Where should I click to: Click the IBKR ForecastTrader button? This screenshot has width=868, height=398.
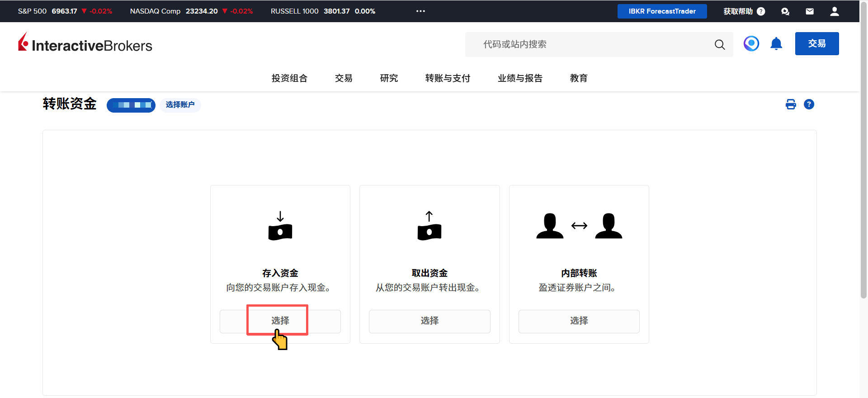coord(662,11)
